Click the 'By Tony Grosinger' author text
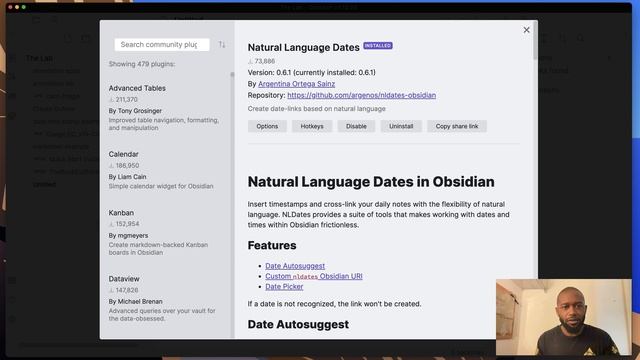This screenshot has width=640, height=360. (x=135, y=111)
